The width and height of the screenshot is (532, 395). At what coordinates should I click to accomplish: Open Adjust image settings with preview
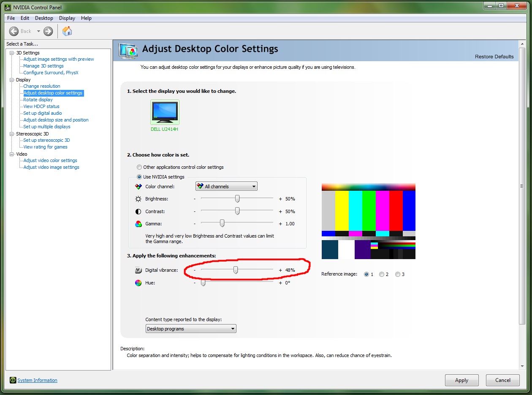pyautogui.click(x=59, y=59)
